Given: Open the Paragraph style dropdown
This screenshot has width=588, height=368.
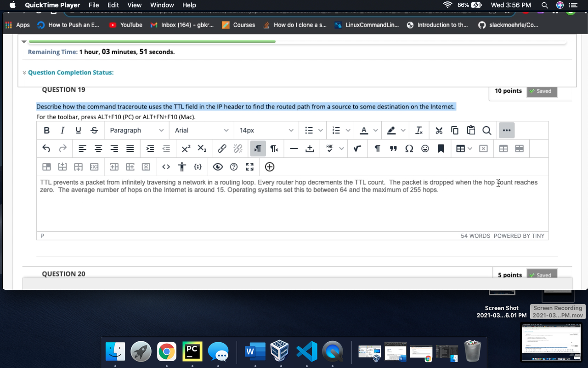Looking at the screenshot, I should (136, 130).
